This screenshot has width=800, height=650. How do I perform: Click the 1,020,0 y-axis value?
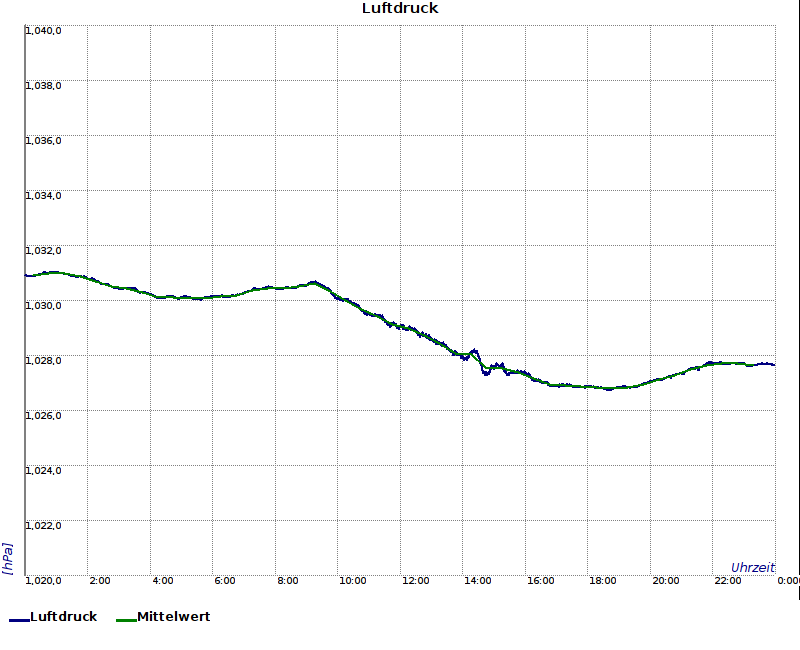[x=43, y=581]
